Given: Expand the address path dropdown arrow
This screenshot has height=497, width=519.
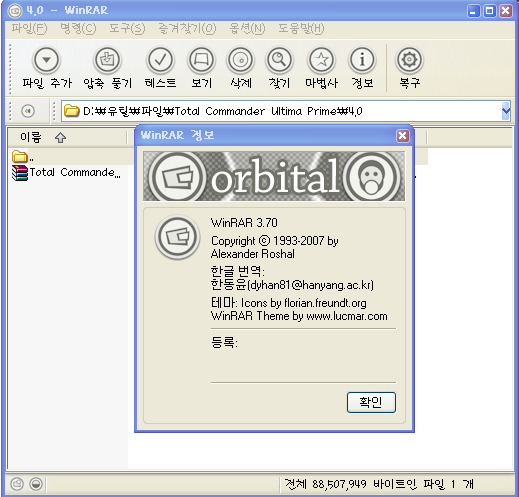Looking at the screenshot, I should [506, 111].
